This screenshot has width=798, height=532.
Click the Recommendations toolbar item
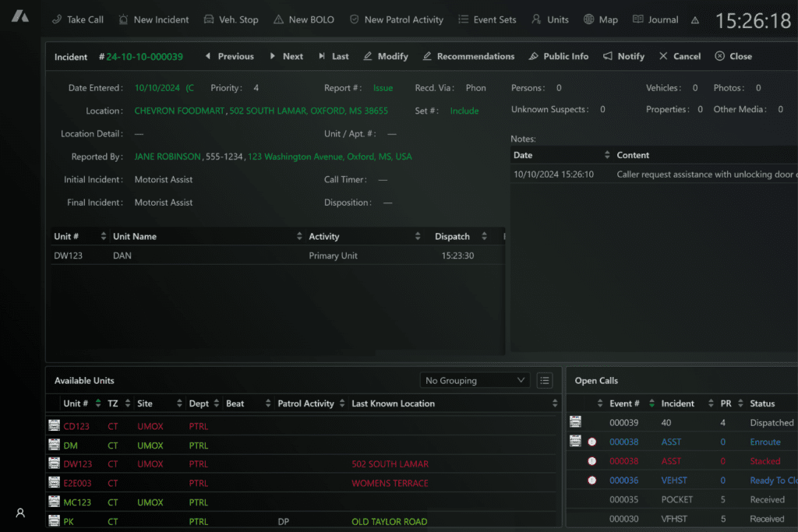468,56
